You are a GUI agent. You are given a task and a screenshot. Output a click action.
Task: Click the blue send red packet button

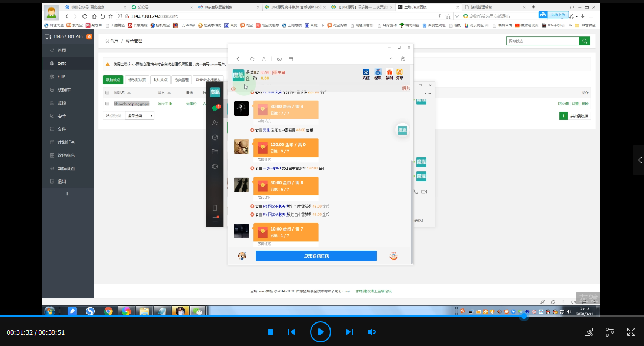coord(316,256)
